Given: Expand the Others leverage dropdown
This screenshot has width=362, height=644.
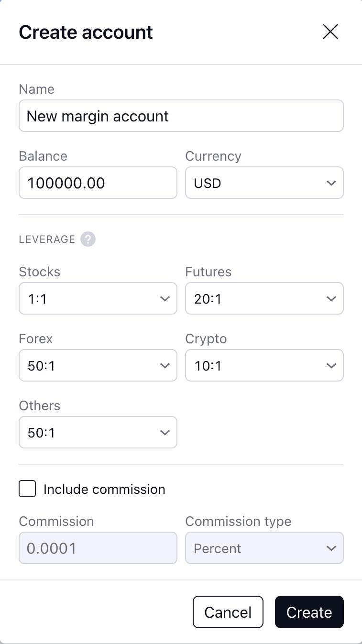Looking at the screenshot, I should (98, 433).
